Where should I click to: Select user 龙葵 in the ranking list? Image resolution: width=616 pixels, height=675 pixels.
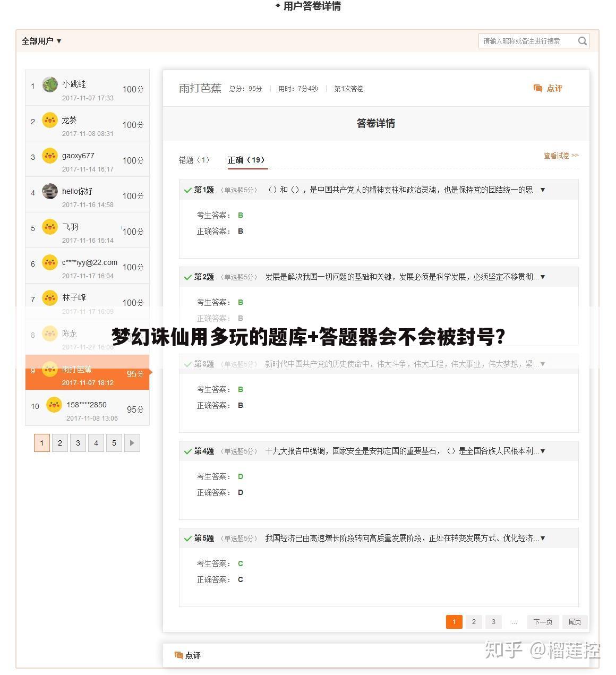[87, 123]
